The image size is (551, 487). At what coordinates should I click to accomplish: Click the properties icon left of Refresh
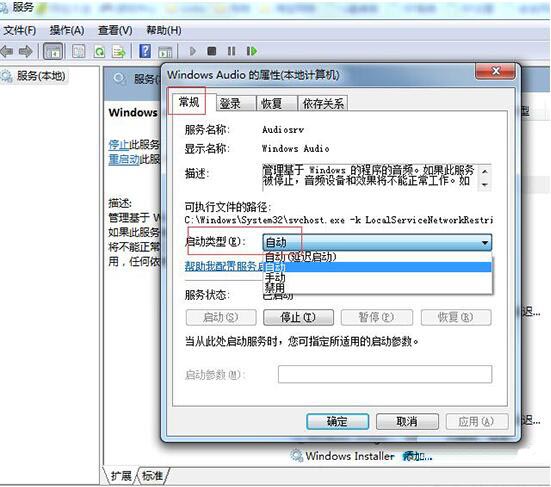pyautogui.click(x=78, y=52)
